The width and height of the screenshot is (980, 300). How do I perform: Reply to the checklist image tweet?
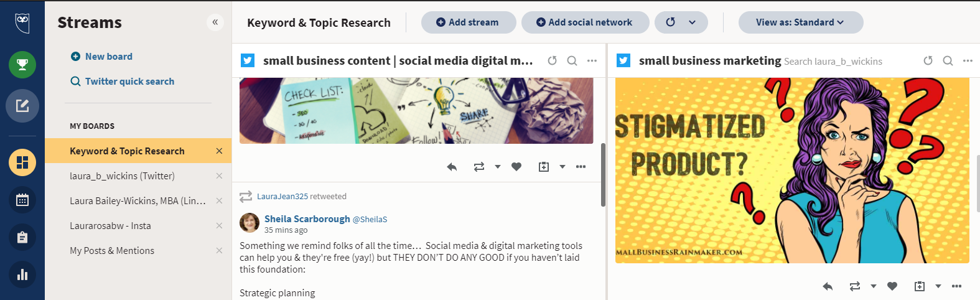452,167
